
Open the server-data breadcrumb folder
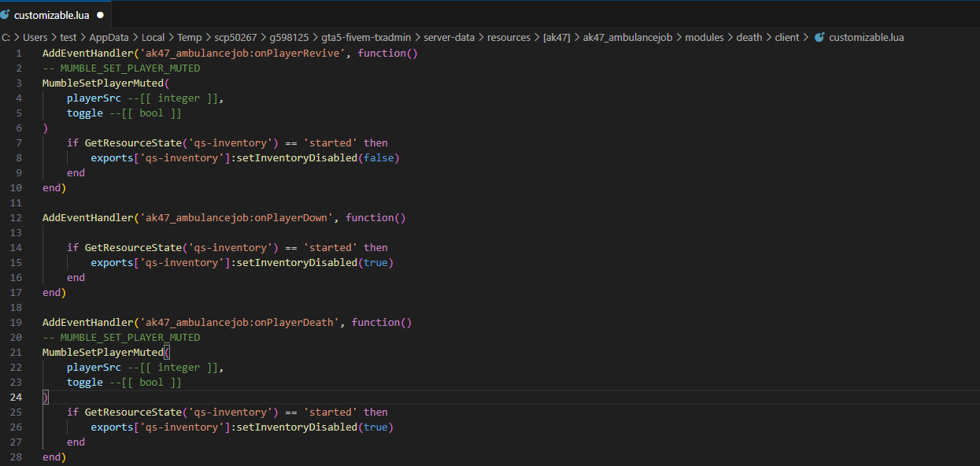pyautogui.click(x=449, y=37)
